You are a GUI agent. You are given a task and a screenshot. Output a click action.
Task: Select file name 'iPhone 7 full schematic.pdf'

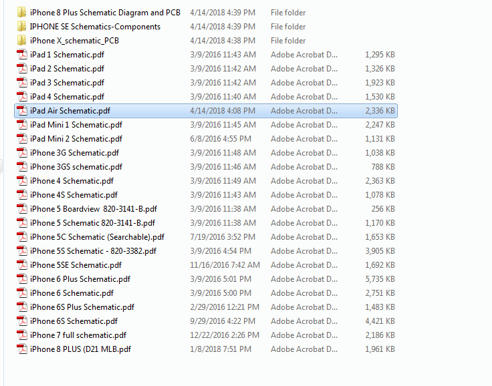(x=78, y=335)
